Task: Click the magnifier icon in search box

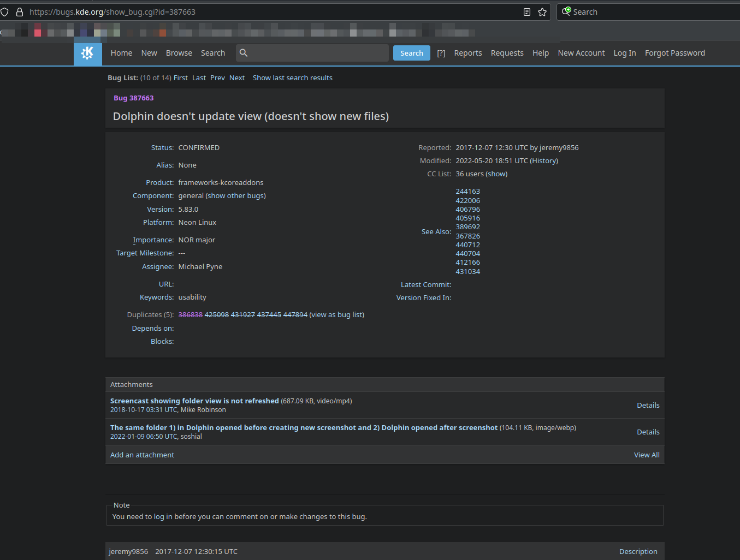Action: click(x=244, y=53)
